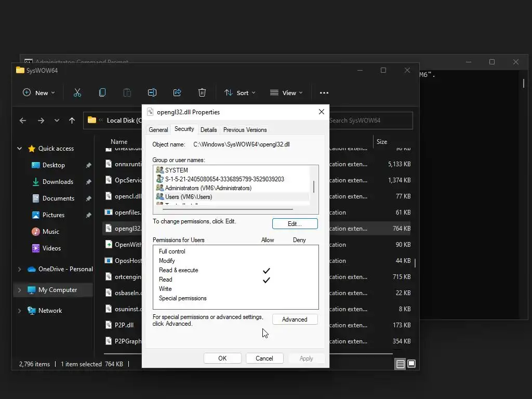Switch to the Details tab
This screenshot has width=532, height=399.
click(208, 130)
